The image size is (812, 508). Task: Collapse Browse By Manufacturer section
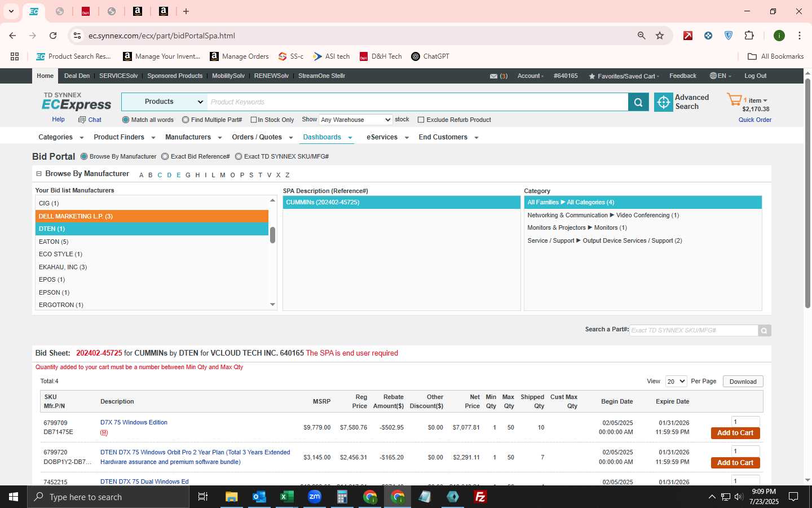pos(39,174)
